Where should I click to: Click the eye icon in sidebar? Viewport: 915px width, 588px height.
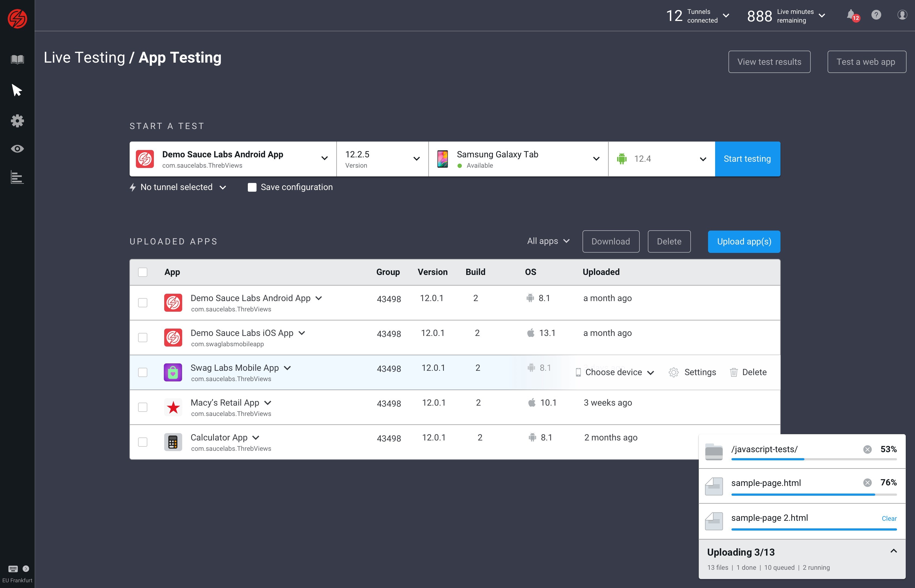tap(17, 149)
